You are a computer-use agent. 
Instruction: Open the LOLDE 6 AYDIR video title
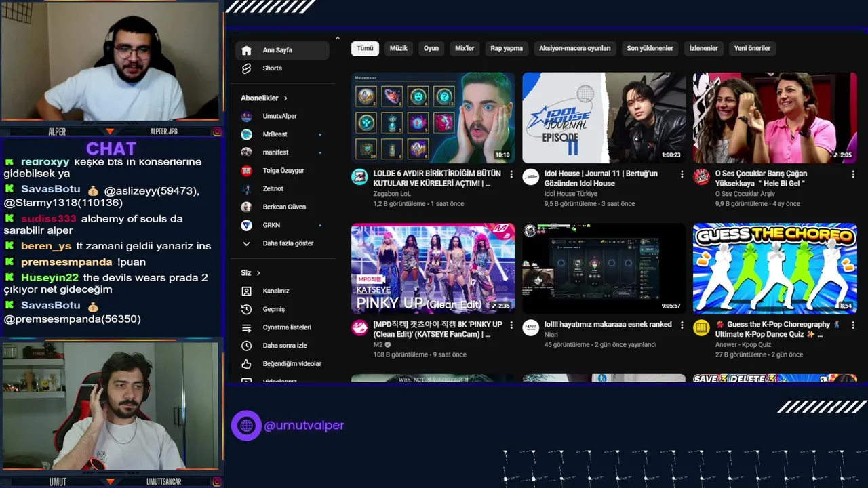(x=437, y=178)
